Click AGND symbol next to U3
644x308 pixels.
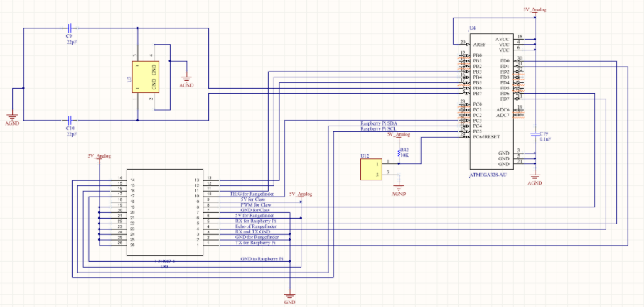pos(186,81)
